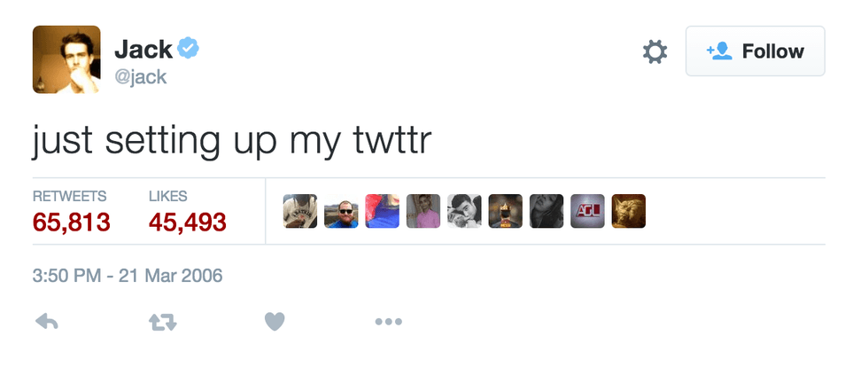This screenshot has width=868, height=367.
Task: Click the red AGL logo avatar
Action: click(x=587, y=211)
